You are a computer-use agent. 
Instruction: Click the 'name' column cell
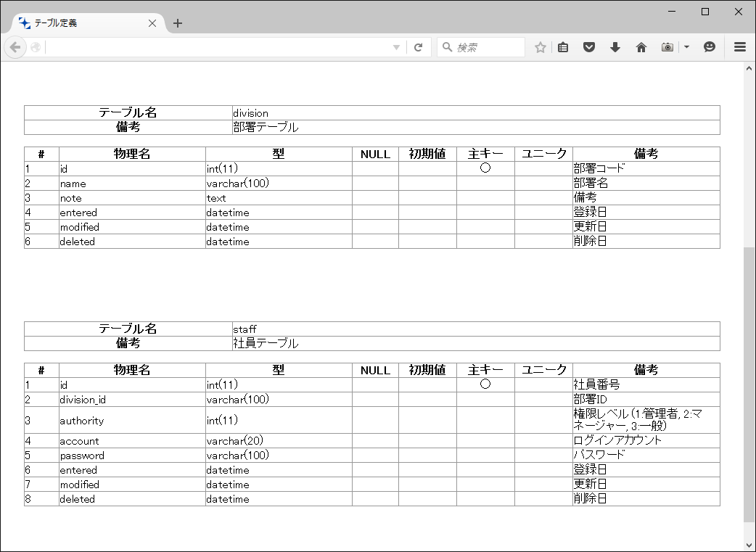click(x=132, y=184)
